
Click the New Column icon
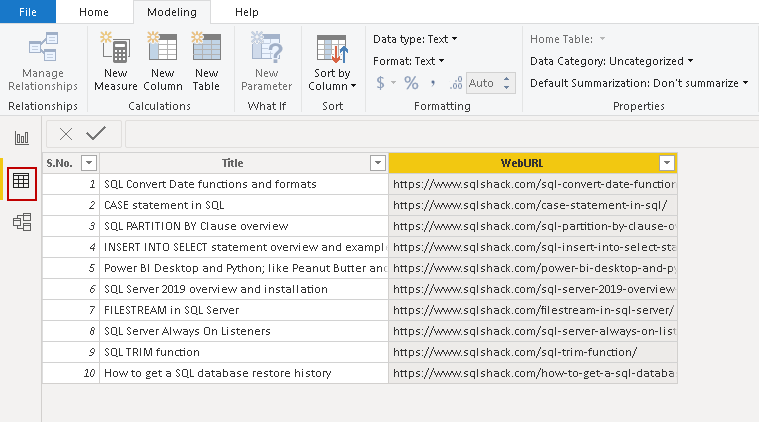pyautogui.click(x=162, y=48)
